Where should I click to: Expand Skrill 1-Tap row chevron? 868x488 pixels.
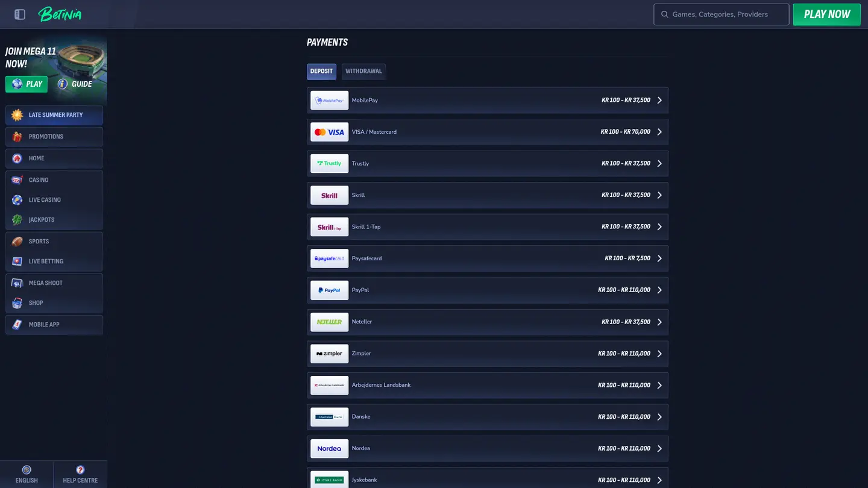point(659,227)
